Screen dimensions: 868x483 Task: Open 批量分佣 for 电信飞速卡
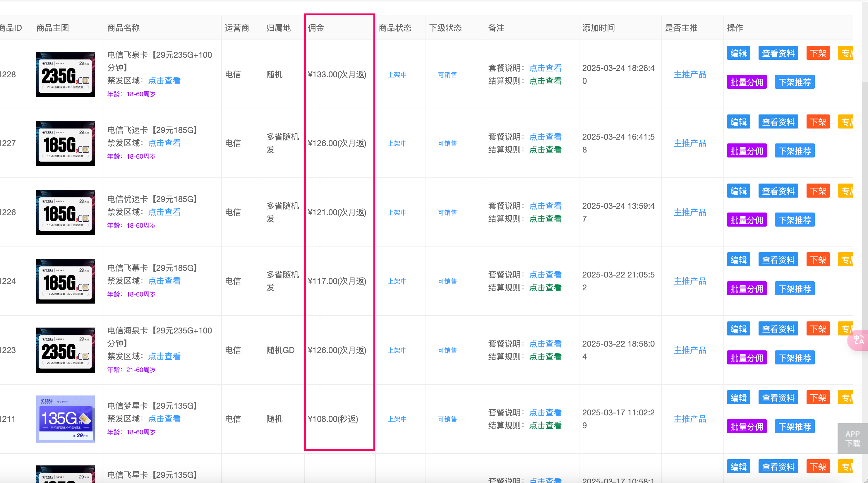coord(746,151)
